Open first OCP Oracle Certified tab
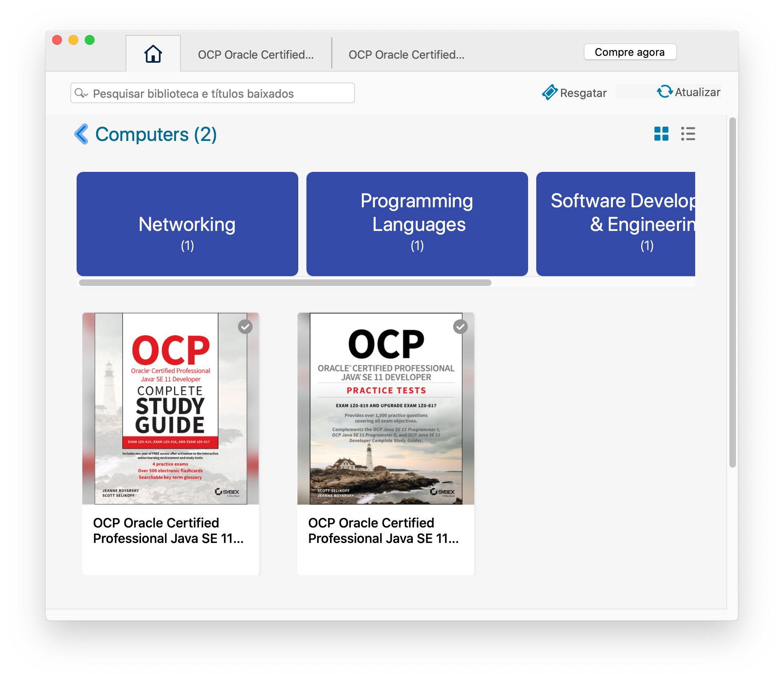The width and height of the screenshot is (784, 681). (255, 55)
